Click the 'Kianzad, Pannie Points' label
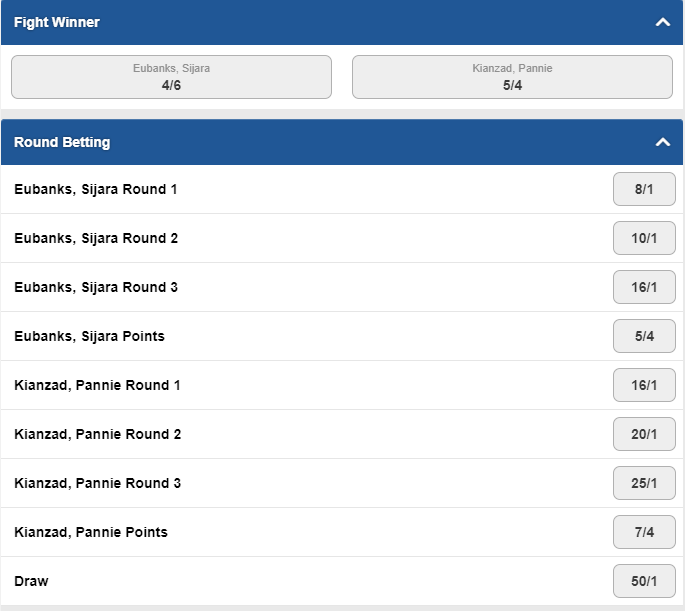685x611 pixels. [91, 532]
